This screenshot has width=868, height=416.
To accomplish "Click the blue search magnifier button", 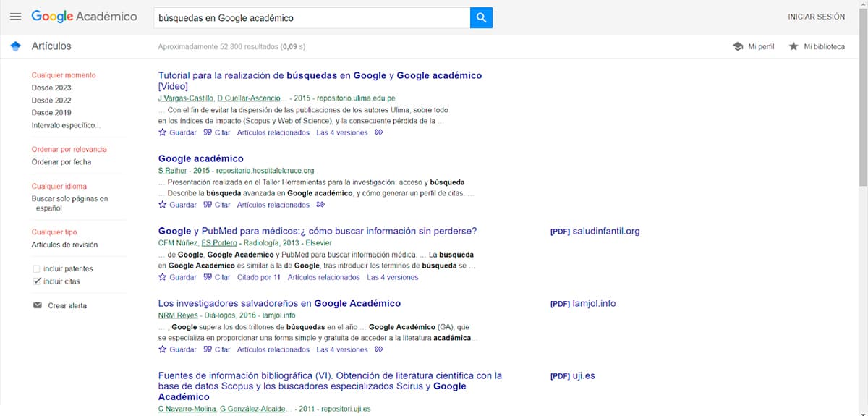I will tap(481, 17).
